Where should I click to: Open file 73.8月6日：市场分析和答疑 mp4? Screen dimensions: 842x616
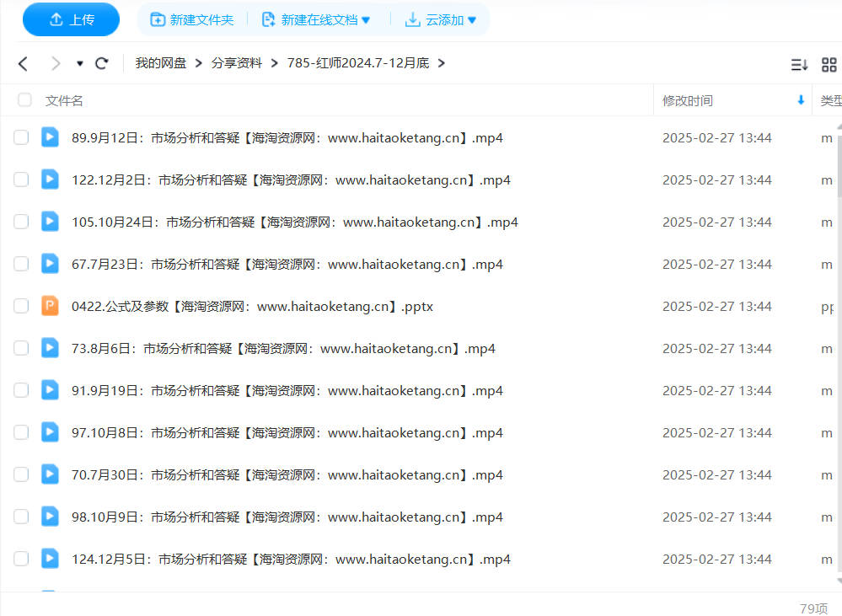pos(283,349)
